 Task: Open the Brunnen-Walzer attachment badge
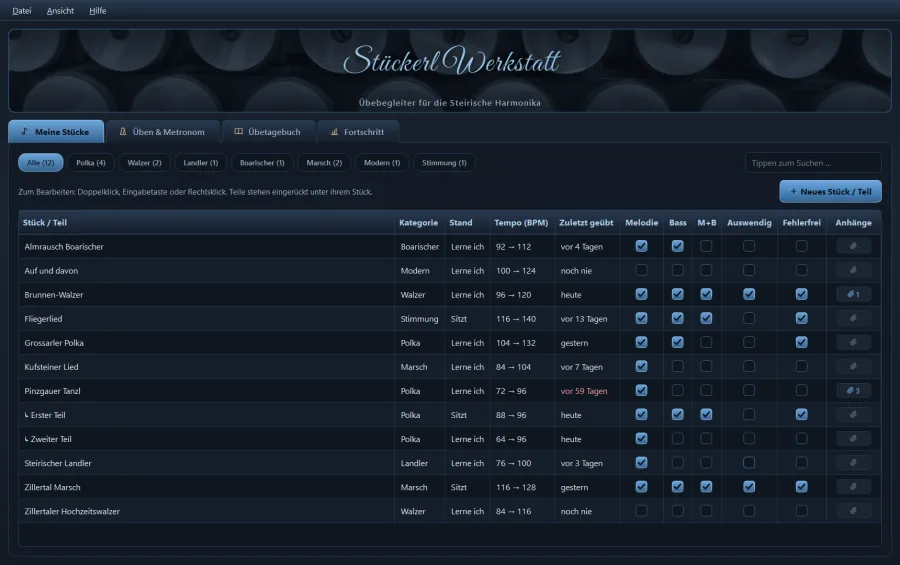click(x=854, y=295)
